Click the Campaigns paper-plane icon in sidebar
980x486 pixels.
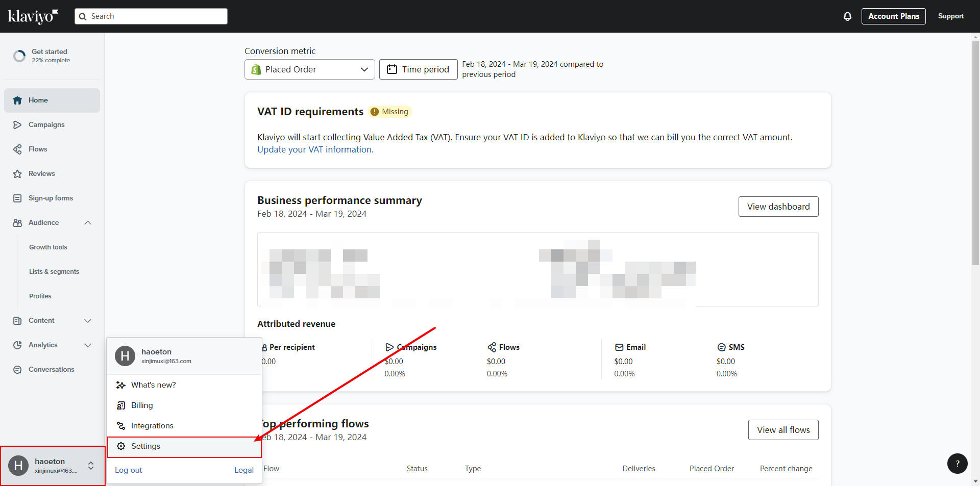(x=17, y=125)
